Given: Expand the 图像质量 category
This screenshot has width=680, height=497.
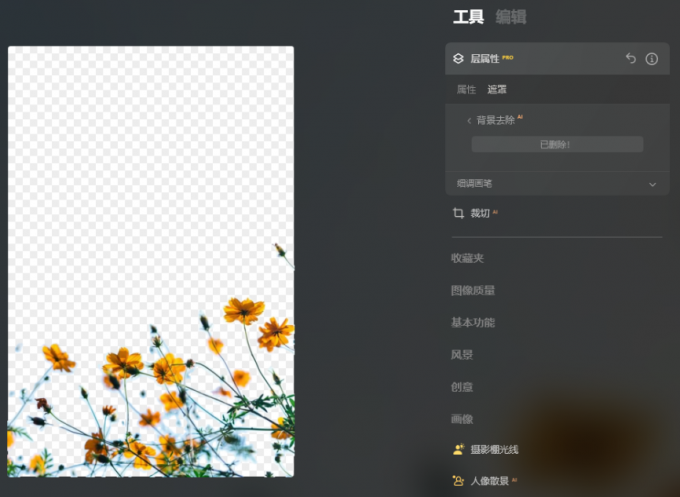Looking at the screenshot, I should click(x=472, y=291).
